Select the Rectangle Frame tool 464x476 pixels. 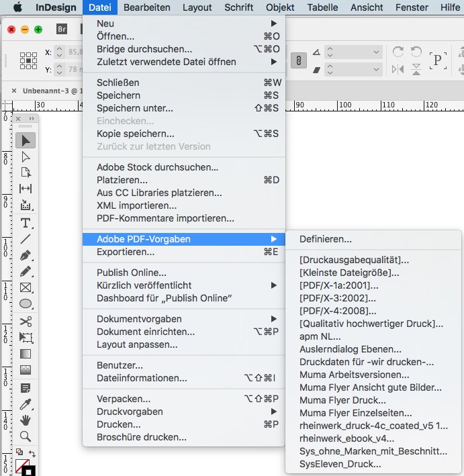point(26,288)
